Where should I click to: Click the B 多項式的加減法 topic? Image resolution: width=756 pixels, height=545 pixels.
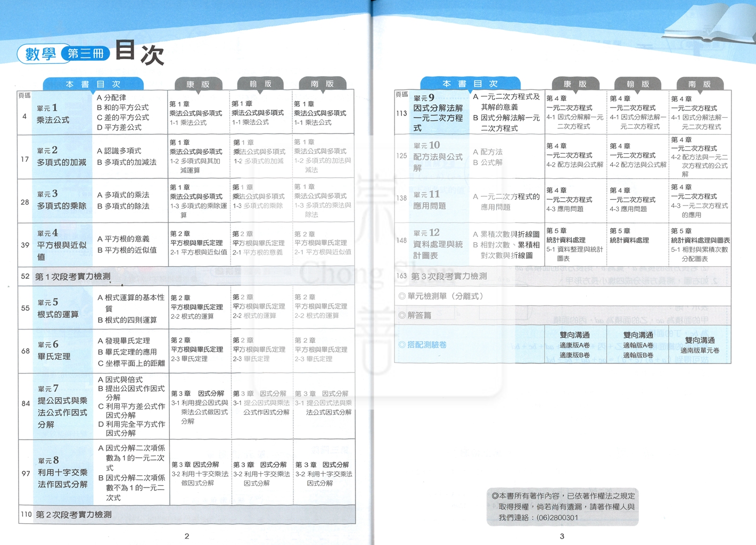pos(127,162)
